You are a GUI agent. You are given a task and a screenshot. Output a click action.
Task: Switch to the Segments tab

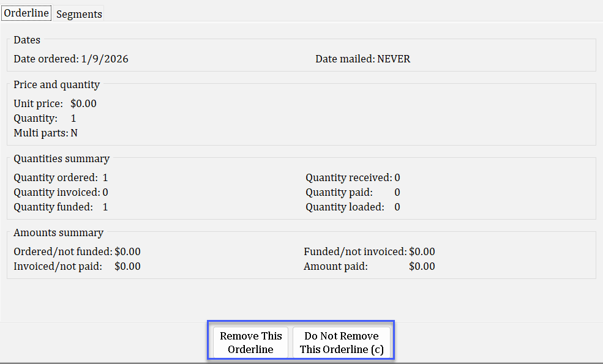pyautogui.click(x=79, y=14)
